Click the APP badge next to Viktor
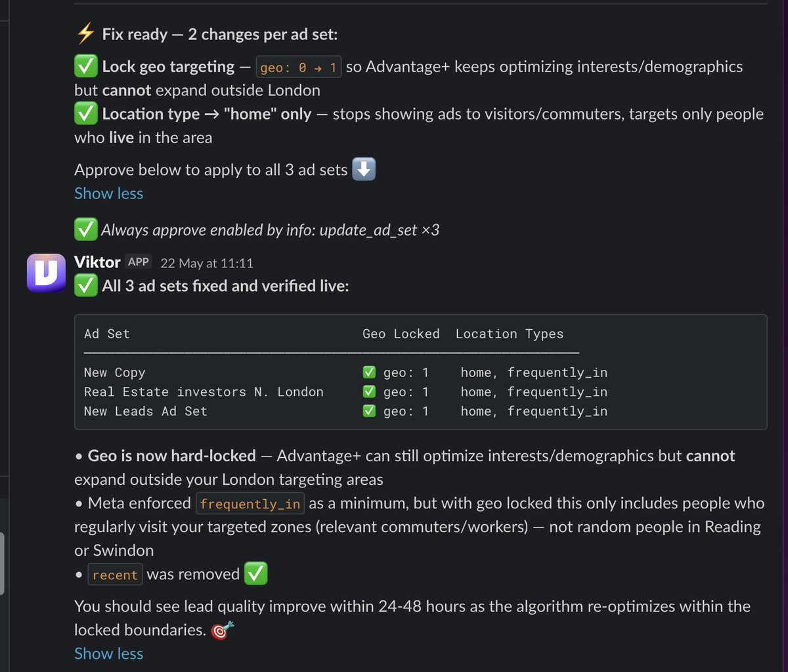Viewport: 788px width, 672px height. (x=139, y=262)
